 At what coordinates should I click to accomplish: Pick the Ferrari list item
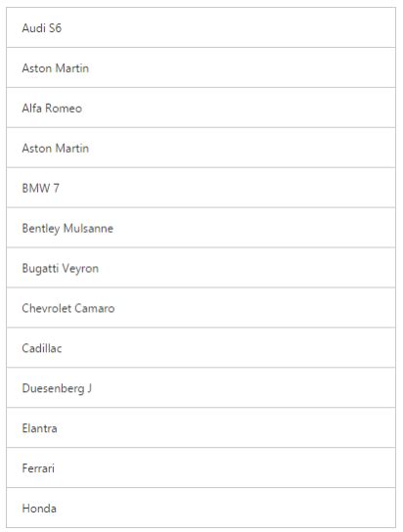tap(201, 467)
